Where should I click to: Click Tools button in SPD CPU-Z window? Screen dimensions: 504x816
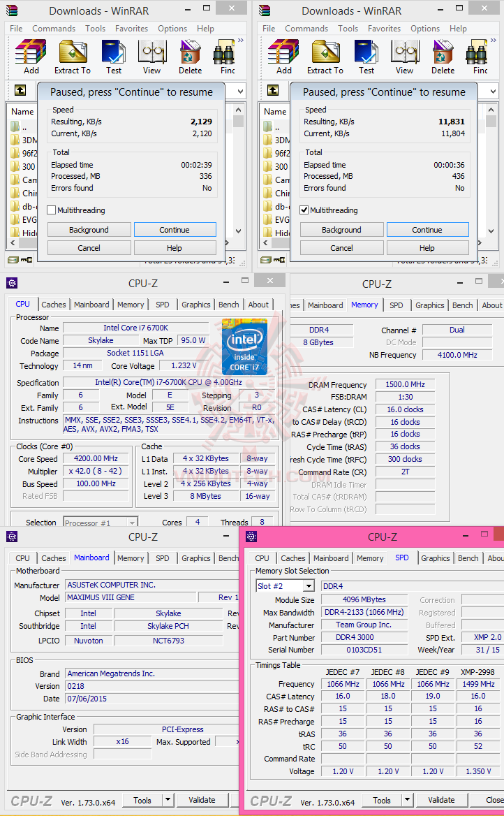click(x=381, y=800)
